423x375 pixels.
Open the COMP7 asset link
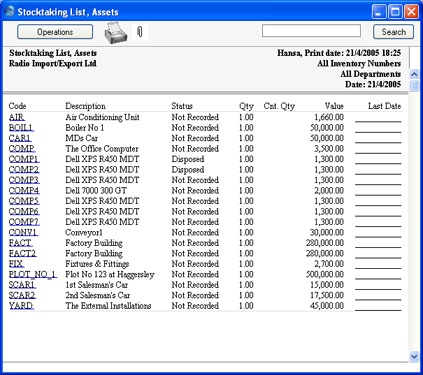point(24,222)
